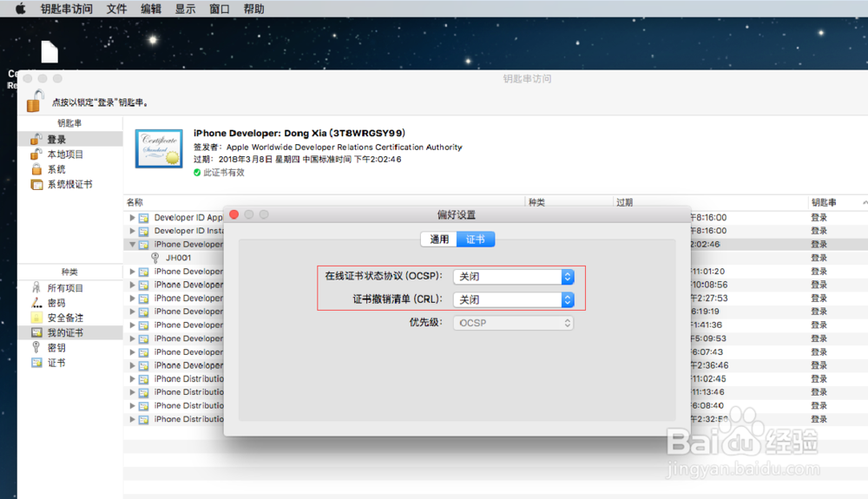Collapse the expanded iPhone Developer row above JH001
This screenshot has height=499, width=868.
pos(132,244)
